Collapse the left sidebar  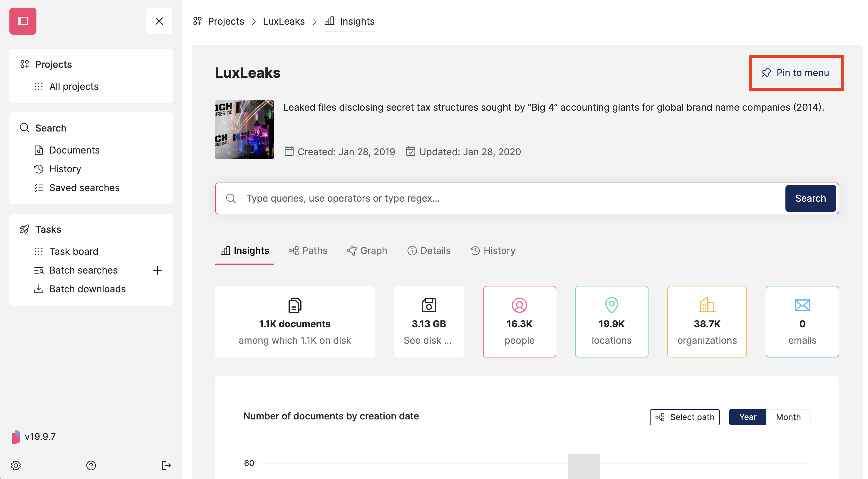(159, 21)
